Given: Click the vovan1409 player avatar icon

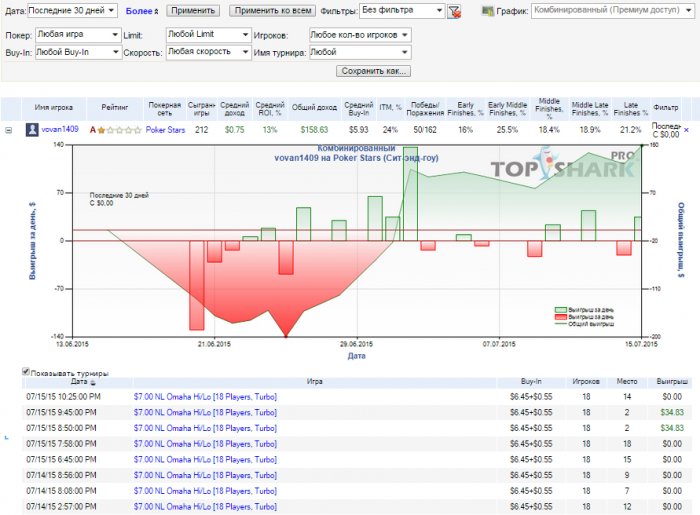Looking at the screenshot, I should click(32, 130).
